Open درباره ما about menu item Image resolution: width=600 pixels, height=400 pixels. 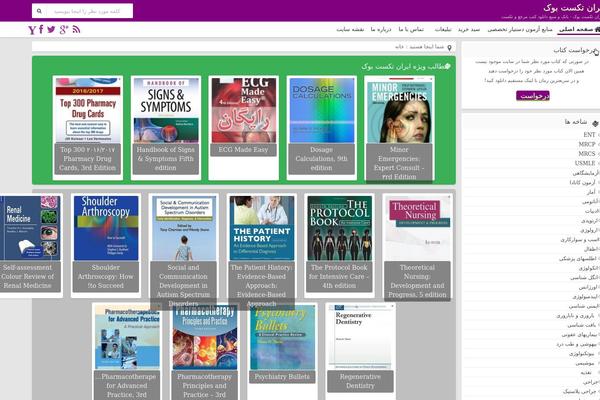[x=381, y=29]
